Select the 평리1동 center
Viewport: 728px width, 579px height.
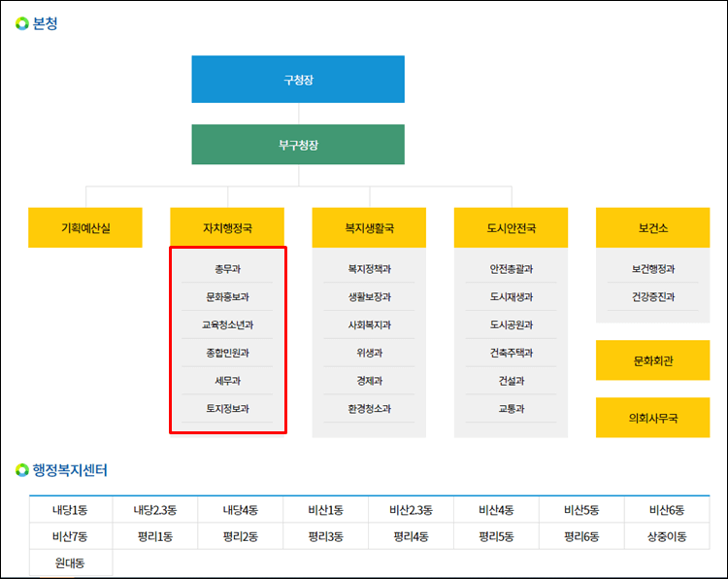(x=155, y=536)
